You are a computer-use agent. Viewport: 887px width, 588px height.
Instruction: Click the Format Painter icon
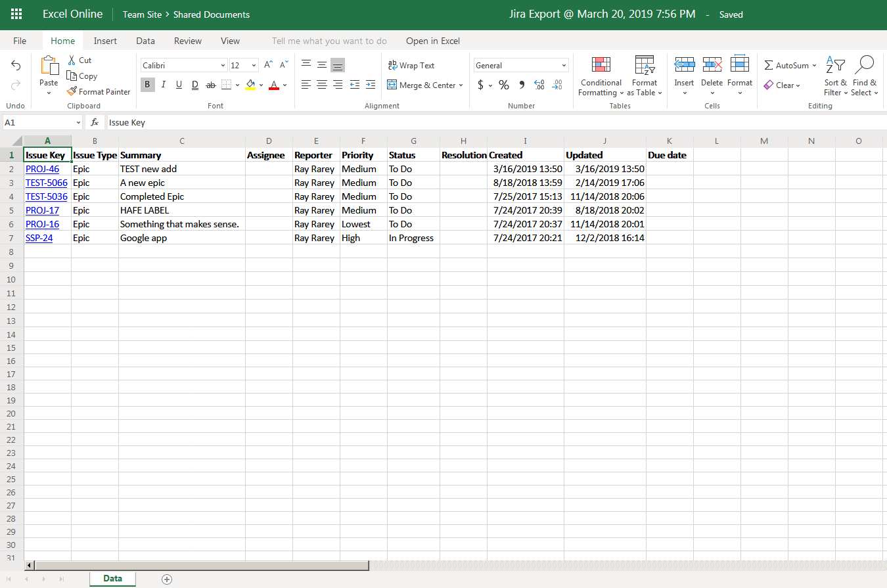(x=72, y=92)
